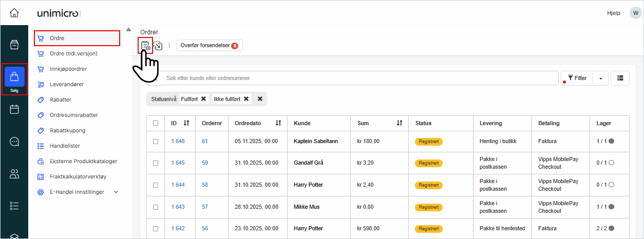Check the row for order 1 644
This screenshot has width=644, height=239.
click(156, 185)
